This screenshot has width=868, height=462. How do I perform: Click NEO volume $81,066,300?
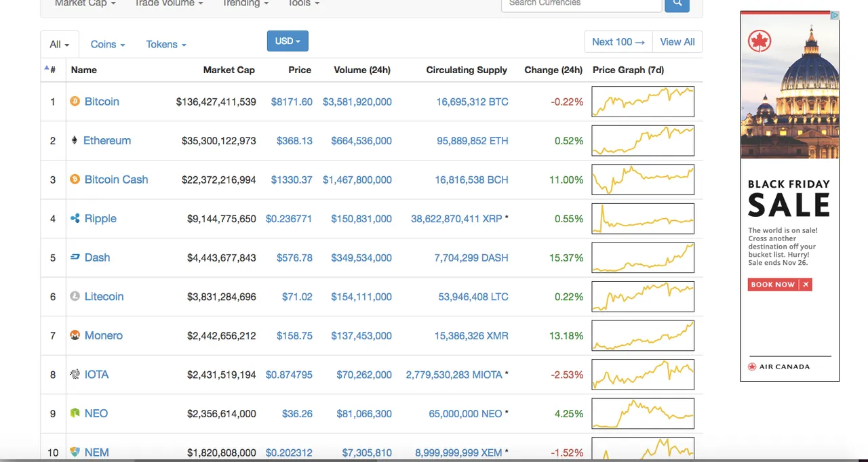pyautogui.click(x=364, y=413)
